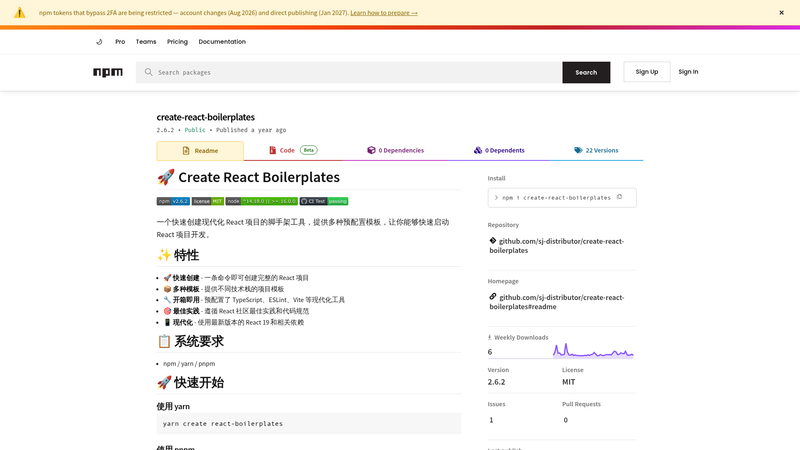
Task: Click the Sign Up button
Action: (x=647, y=72)
